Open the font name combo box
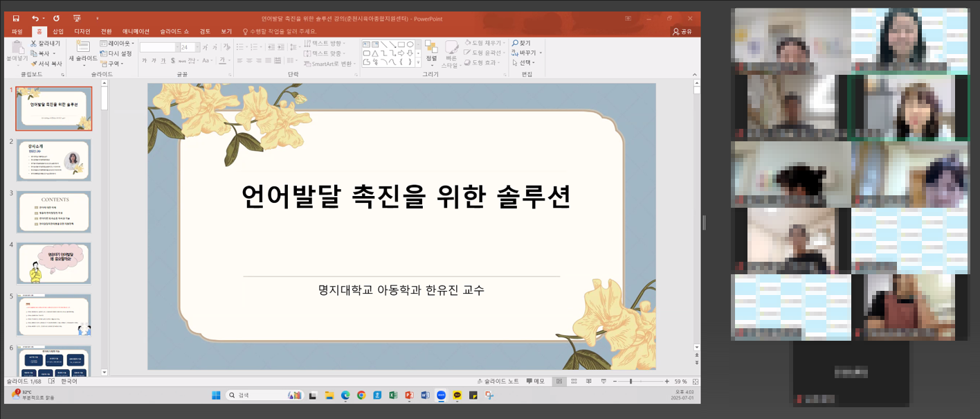Screen dimensions: 980x419 coord(159,47)
